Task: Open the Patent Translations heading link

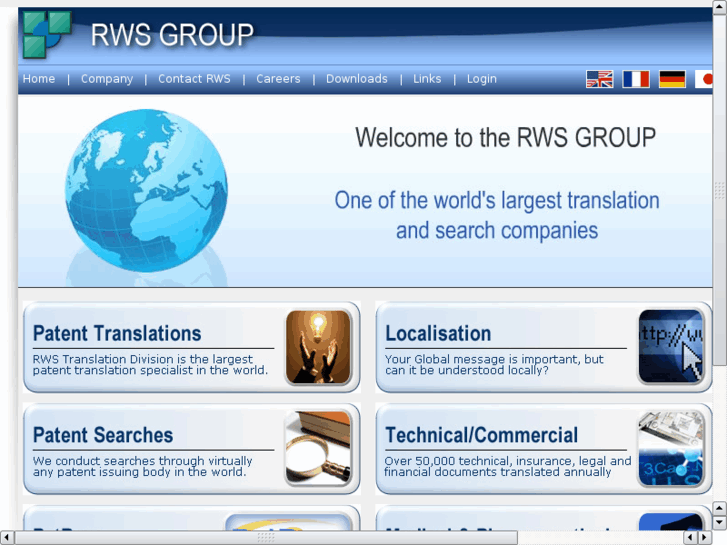Action: coord(117,333)
